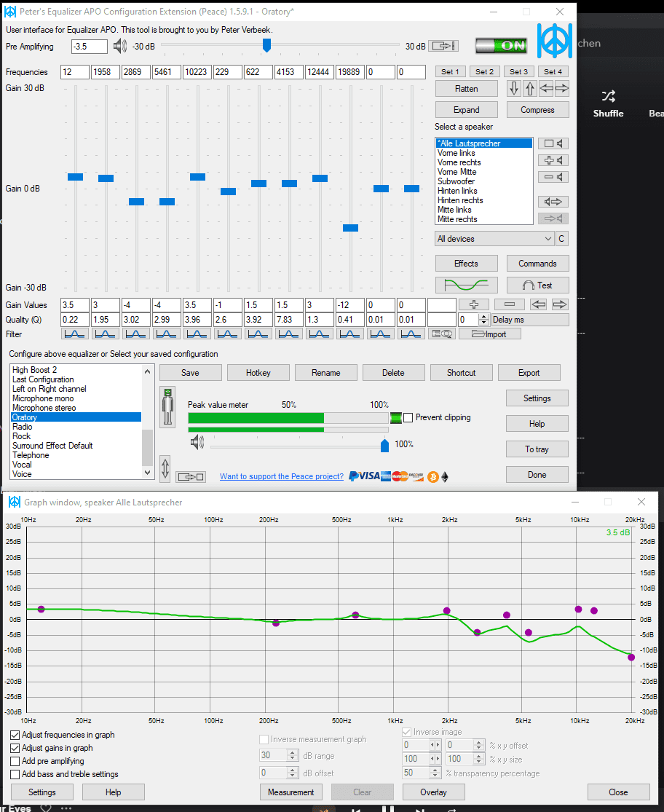Viewport: 664px width, 812px height.
Task: Click config list scrollbar up arrow
Action: pyautogui.click(x=148, y=371)
